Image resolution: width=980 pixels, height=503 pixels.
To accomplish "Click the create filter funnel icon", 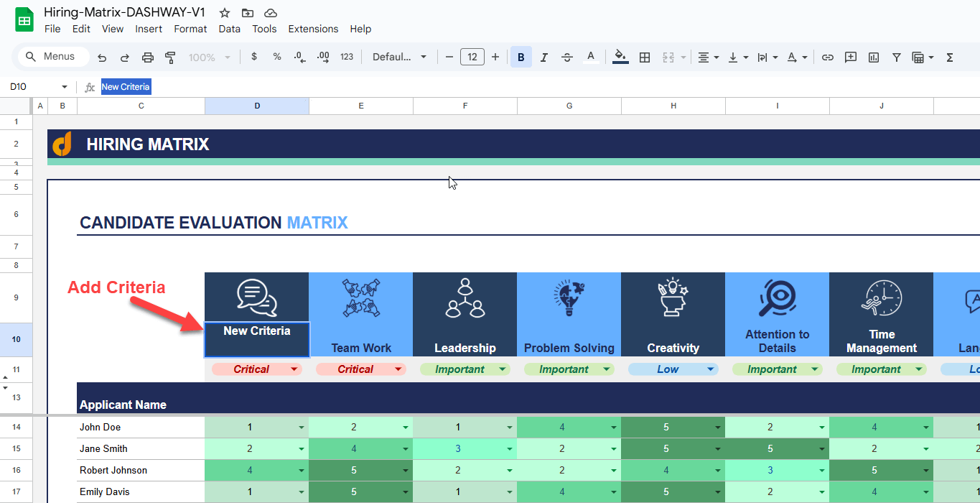I will point(897,57).
